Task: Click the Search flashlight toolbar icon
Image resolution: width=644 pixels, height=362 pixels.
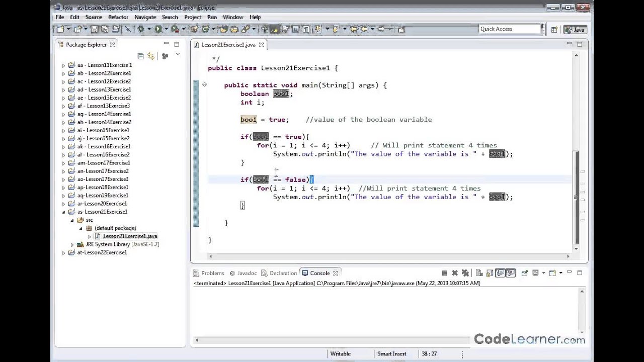Action: [x=246, y=29]
